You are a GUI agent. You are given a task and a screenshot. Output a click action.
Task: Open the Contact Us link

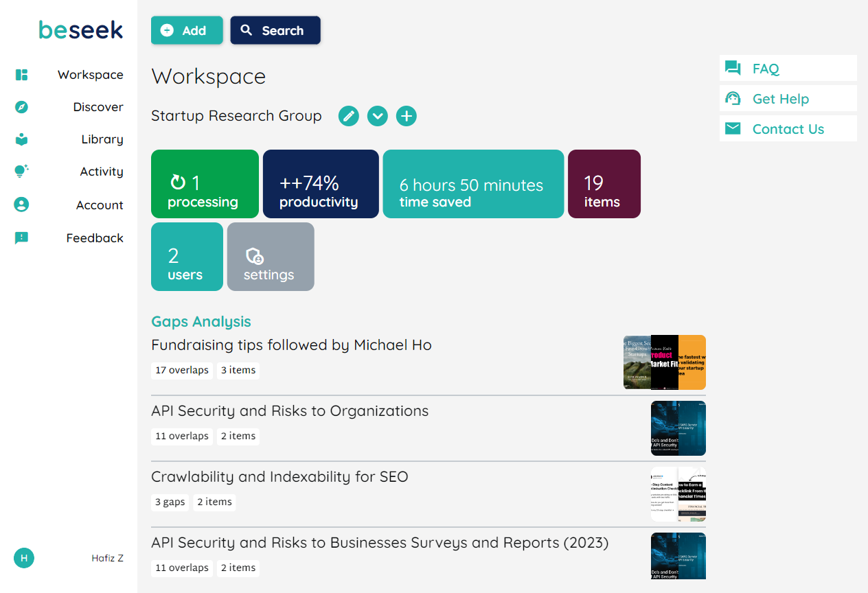[788, 129]
